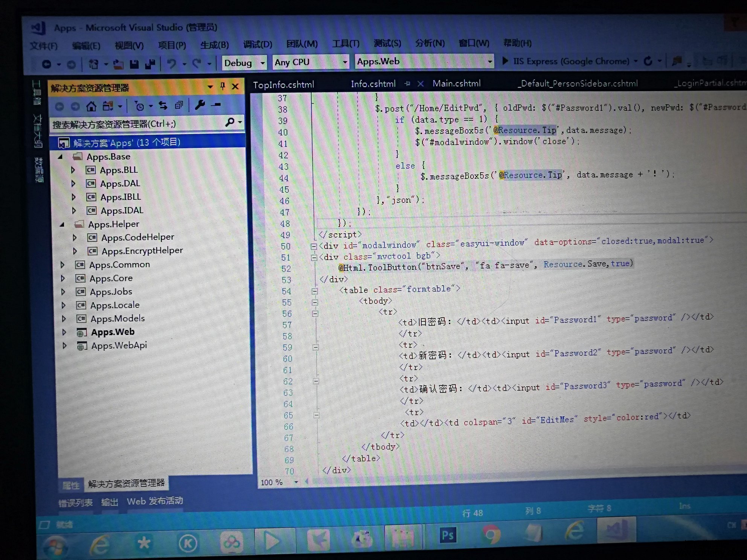Click the browser Refresh icon in toolbar
The height and width of the screenshot is (560, 747).
[648, 61]
